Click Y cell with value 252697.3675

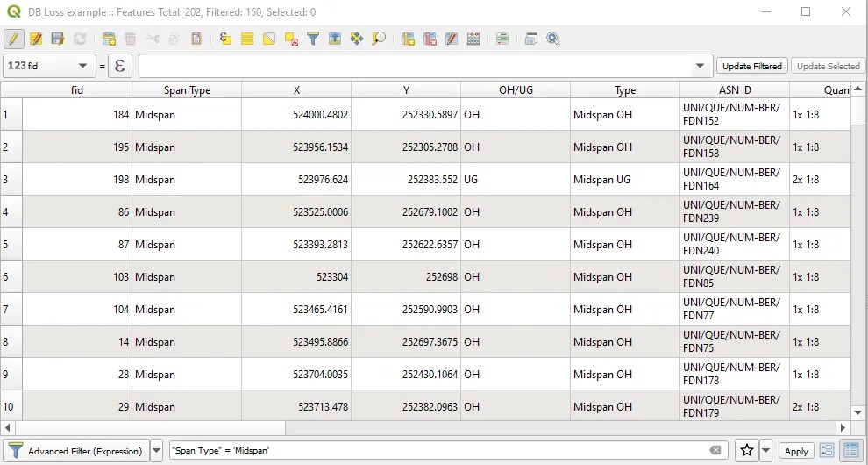406,342
